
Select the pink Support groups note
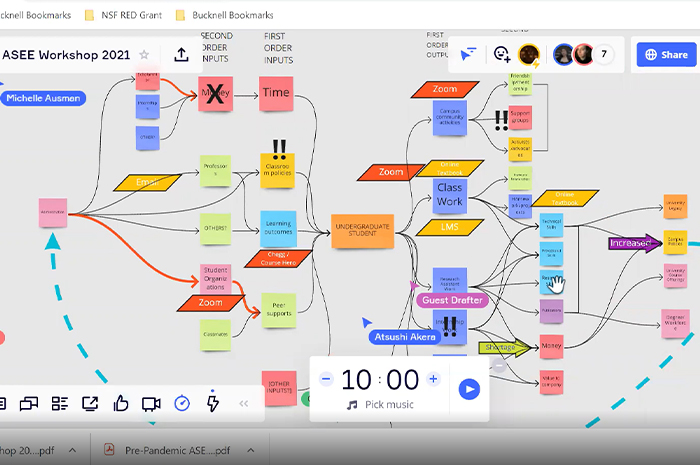pos(520,117)
